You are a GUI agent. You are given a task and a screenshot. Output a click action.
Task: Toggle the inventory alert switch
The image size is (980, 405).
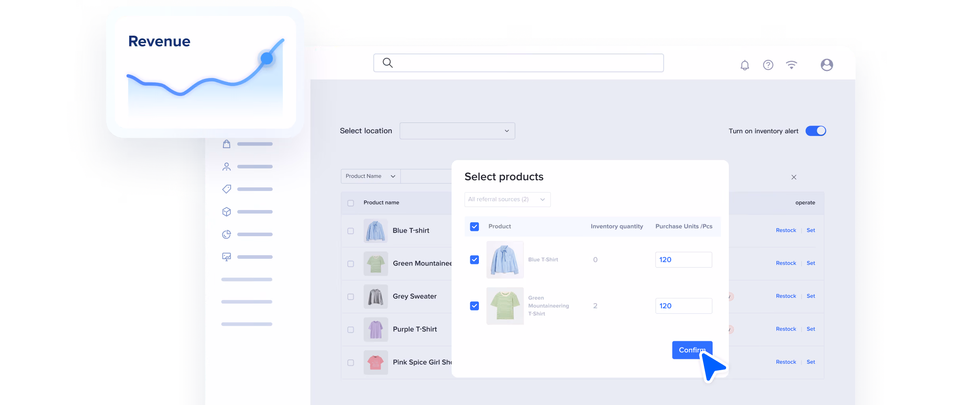(816, 131)
